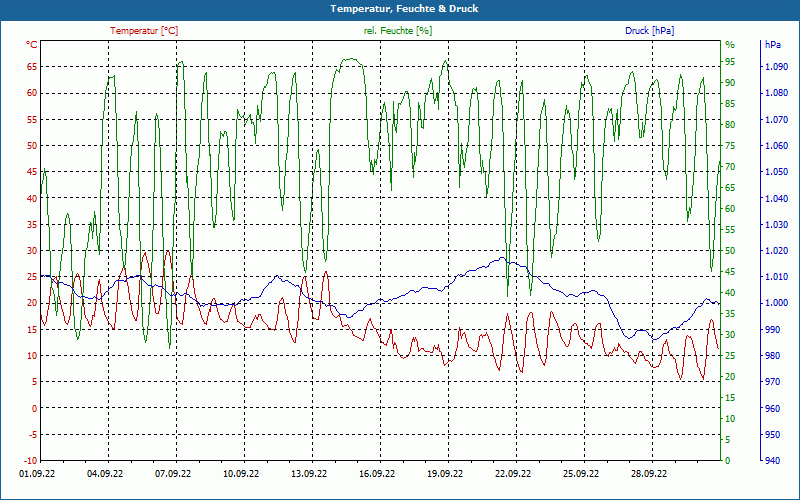Click the red '60' temperature axis value
Screen dimensions: 800x500
[x=32, y=93]
